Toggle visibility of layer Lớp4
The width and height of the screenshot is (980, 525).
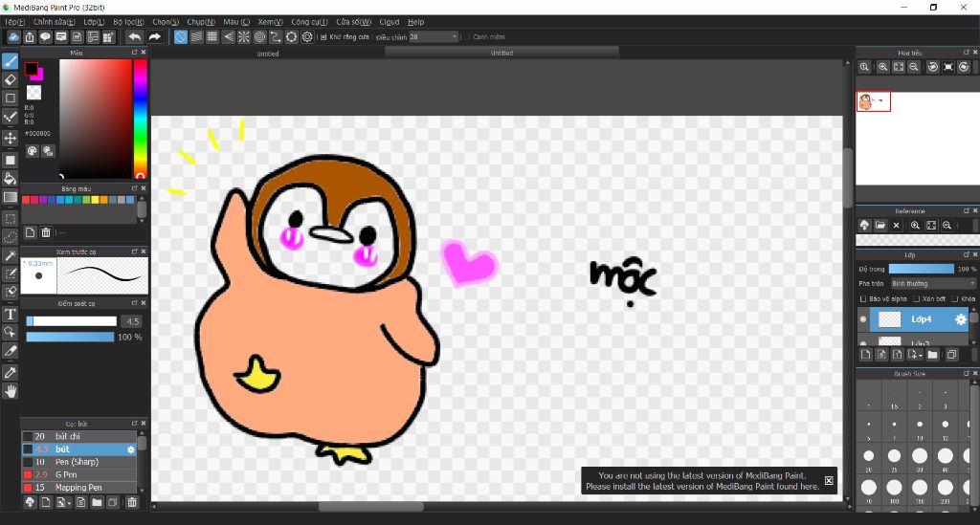point(863,319)
